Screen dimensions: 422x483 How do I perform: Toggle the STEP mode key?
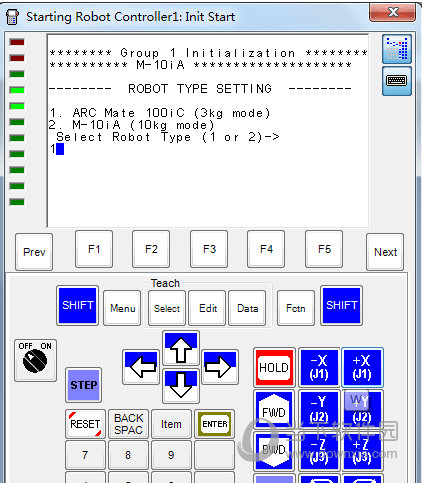pyautogui.click(x=84, y=385)
